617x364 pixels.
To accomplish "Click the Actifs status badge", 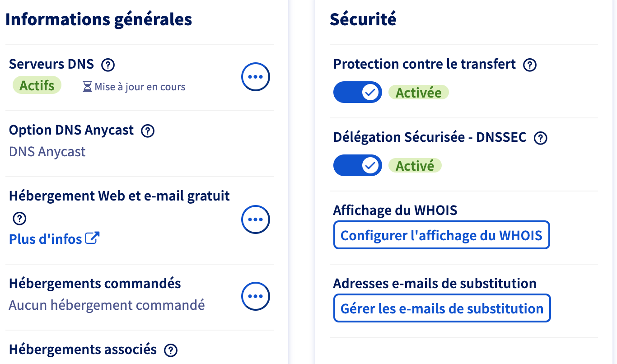I will point(37,85).
